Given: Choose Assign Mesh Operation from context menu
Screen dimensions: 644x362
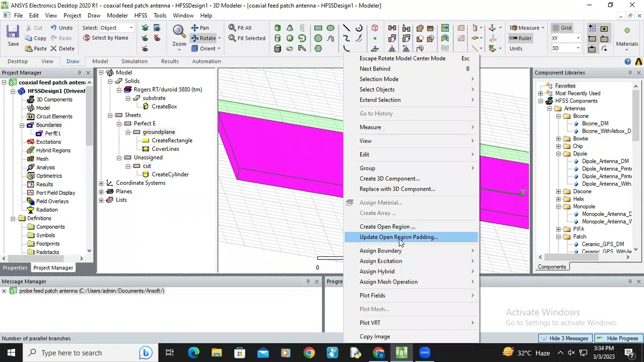Looking at the screenshot, I should [411, 282].
